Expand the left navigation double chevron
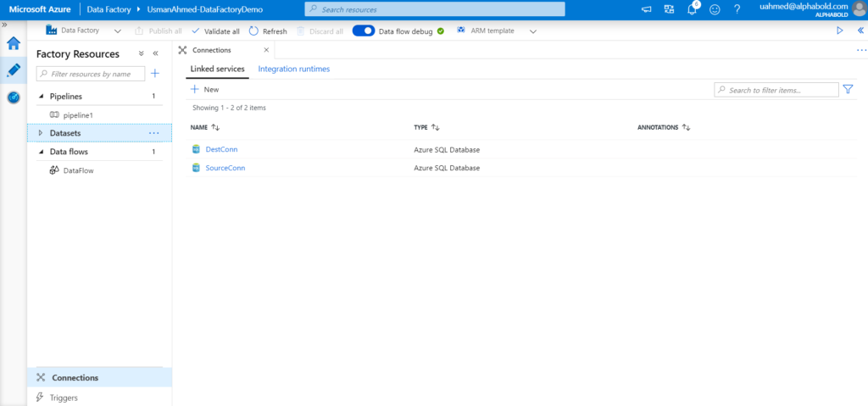The height and width of the screenshot is (406, 868). pyautogui.click(x=4, y=25)
